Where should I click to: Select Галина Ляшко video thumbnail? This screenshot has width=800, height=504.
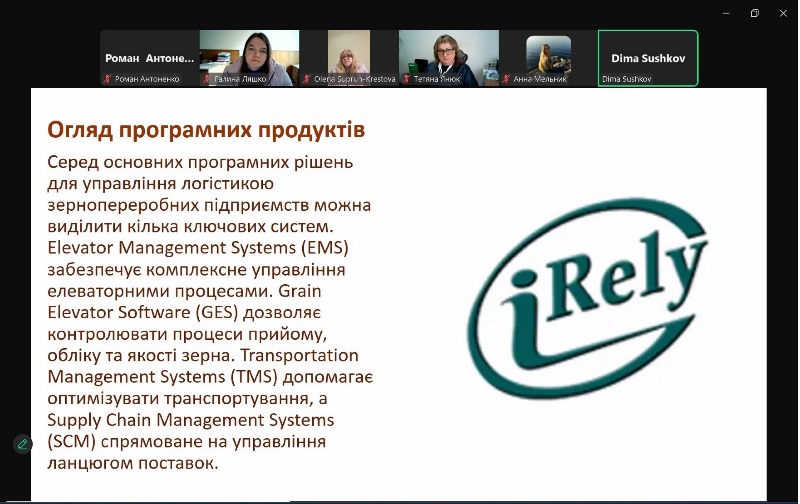click(x=249, y=58)
